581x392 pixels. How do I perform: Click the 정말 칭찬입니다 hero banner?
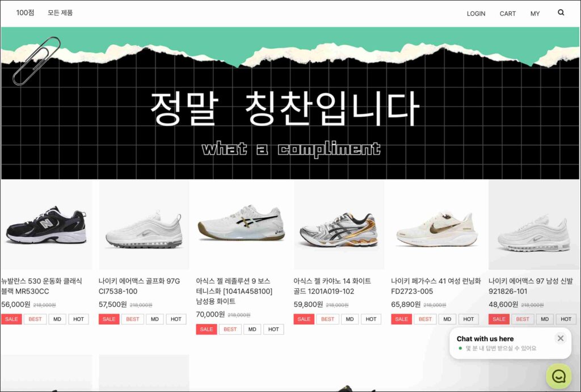pos(290,103)
